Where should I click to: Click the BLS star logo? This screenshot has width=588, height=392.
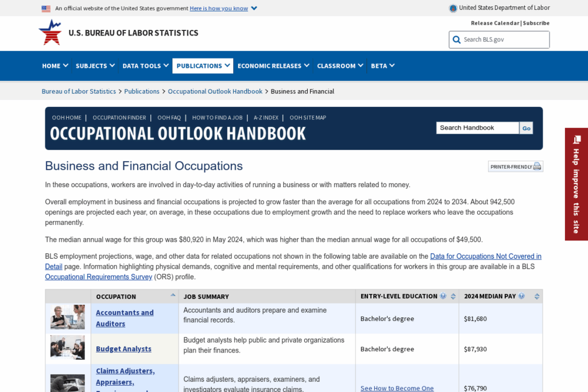[51, 32]
